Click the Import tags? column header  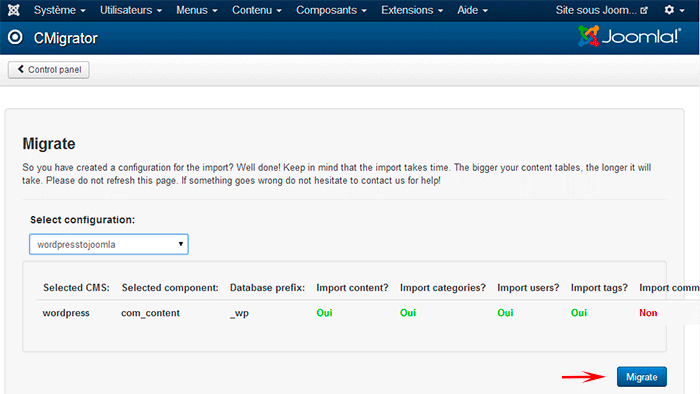(x=599, y=288)
